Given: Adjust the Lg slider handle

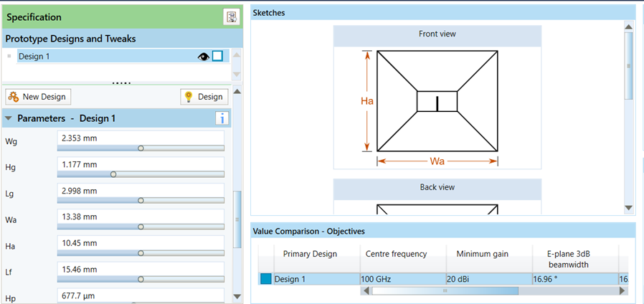Looking at the screenshot, I should tap(141, 201).
